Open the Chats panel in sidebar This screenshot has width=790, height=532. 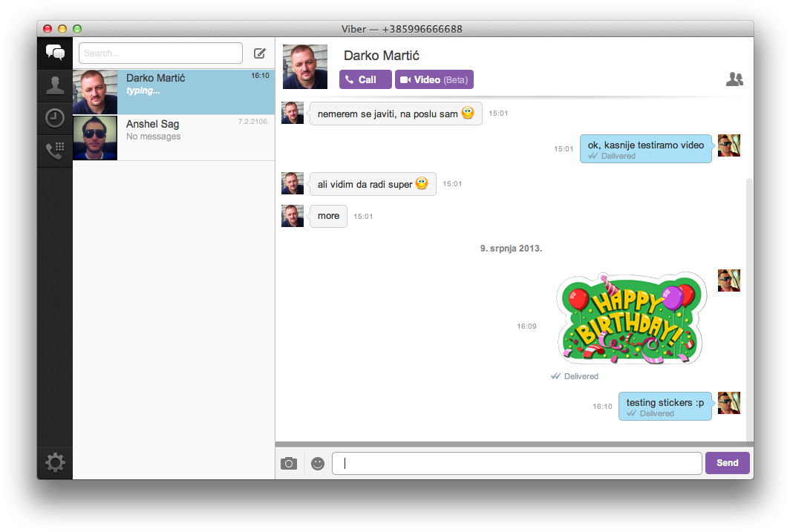point(55,53)
